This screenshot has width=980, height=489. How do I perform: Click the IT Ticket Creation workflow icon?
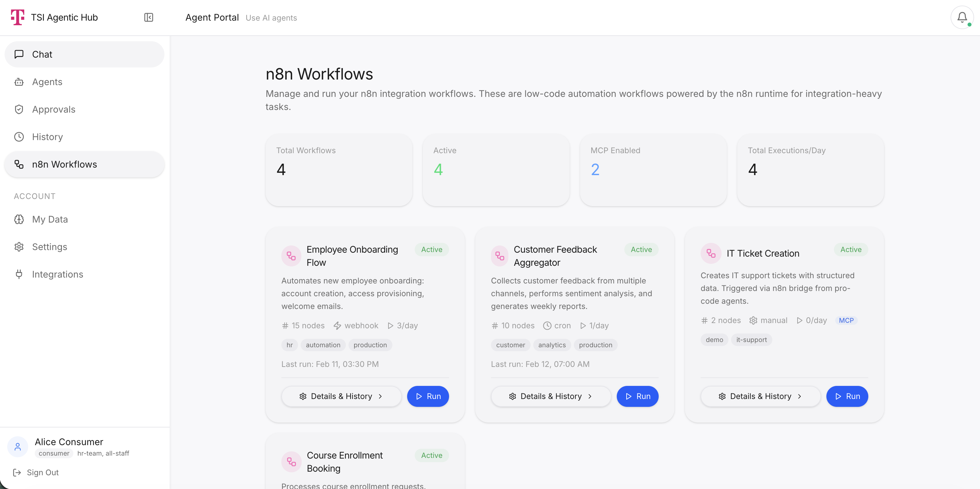(711, 253)
